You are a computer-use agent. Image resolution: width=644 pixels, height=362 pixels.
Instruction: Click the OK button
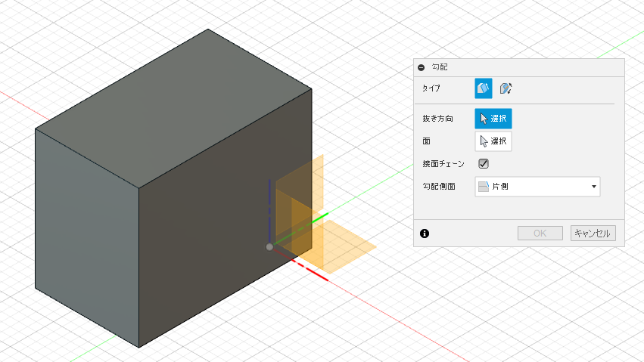[540, 234]
